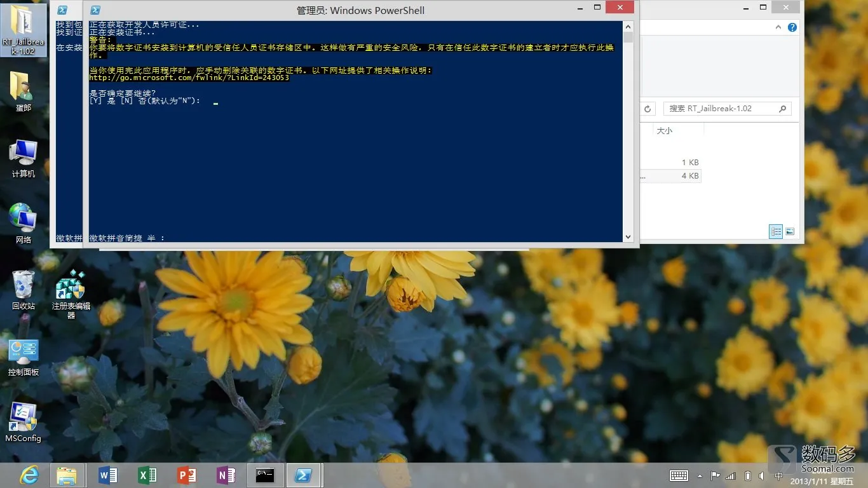The width and height of the screenshot is (868, 488).
Task: Select the PowerShell taskbar button
Action: pos(304,475)
